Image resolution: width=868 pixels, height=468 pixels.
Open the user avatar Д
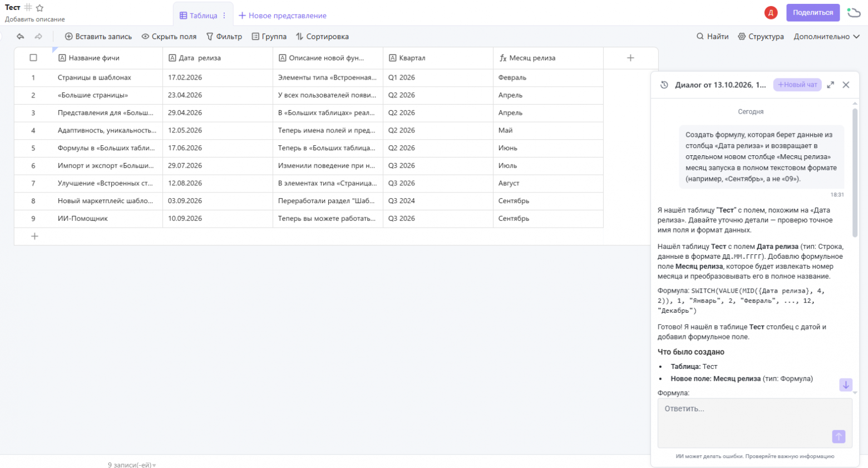(x=771, y=13)
